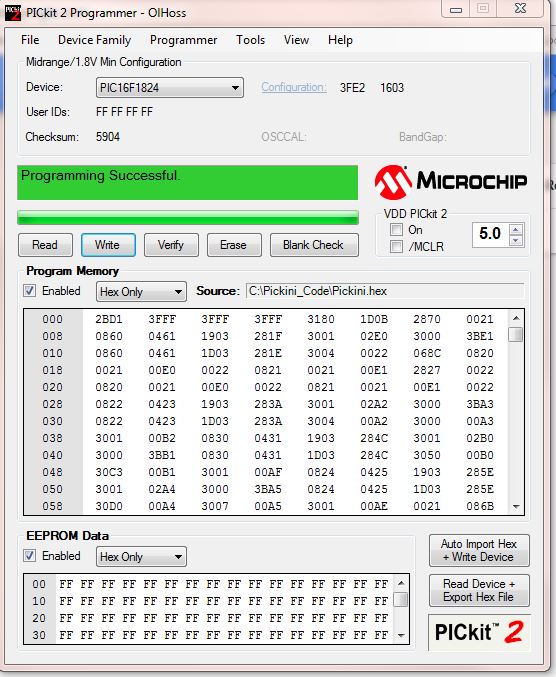
Task: Toggle Program Memory Enabled checkbox
Action: [29, 291]
